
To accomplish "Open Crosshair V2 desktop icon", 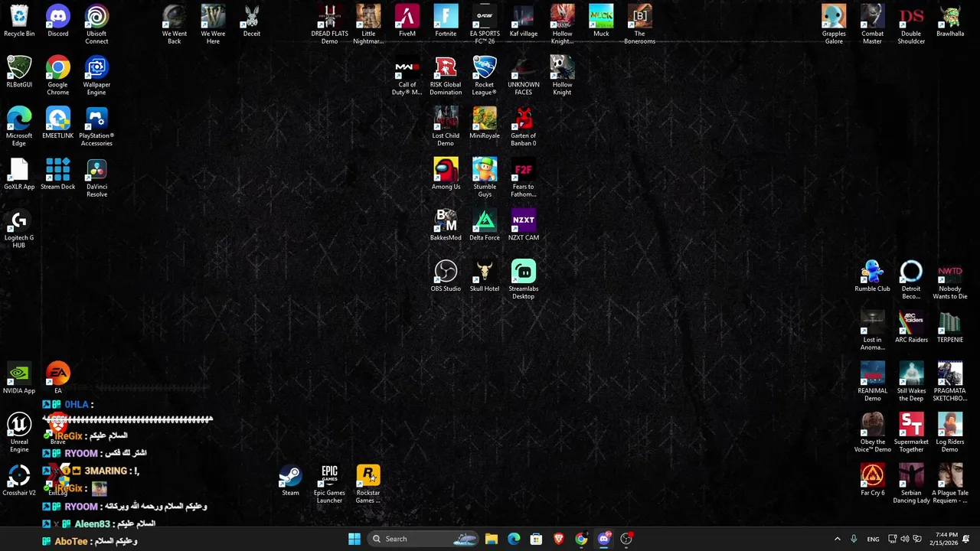I will [19, 481].
